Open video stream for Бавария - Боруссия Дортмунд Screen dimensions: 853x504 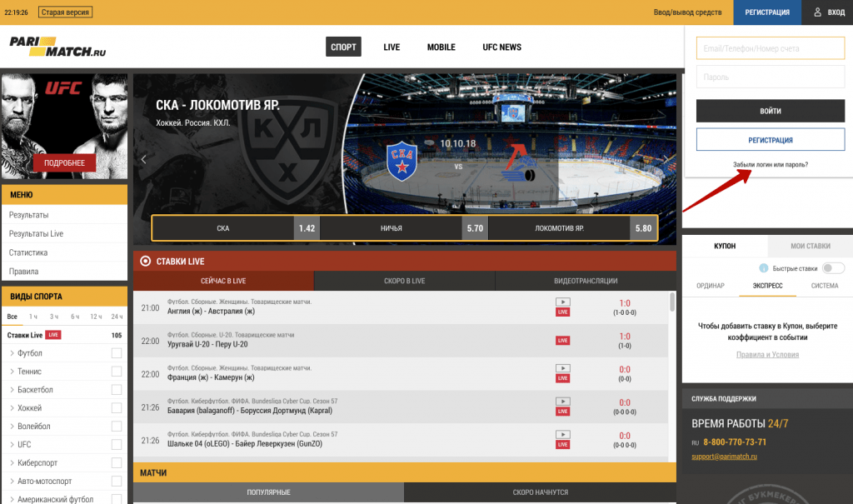click(x=562, y=402)
